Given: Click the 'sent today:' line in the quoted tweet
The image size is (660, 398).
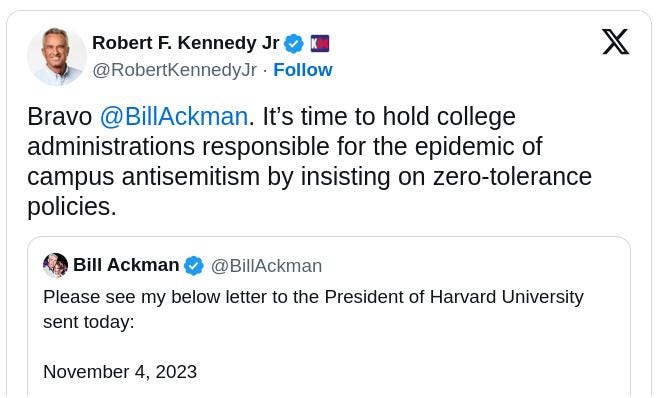Looking at the screenshot, I should click(88, 322).
